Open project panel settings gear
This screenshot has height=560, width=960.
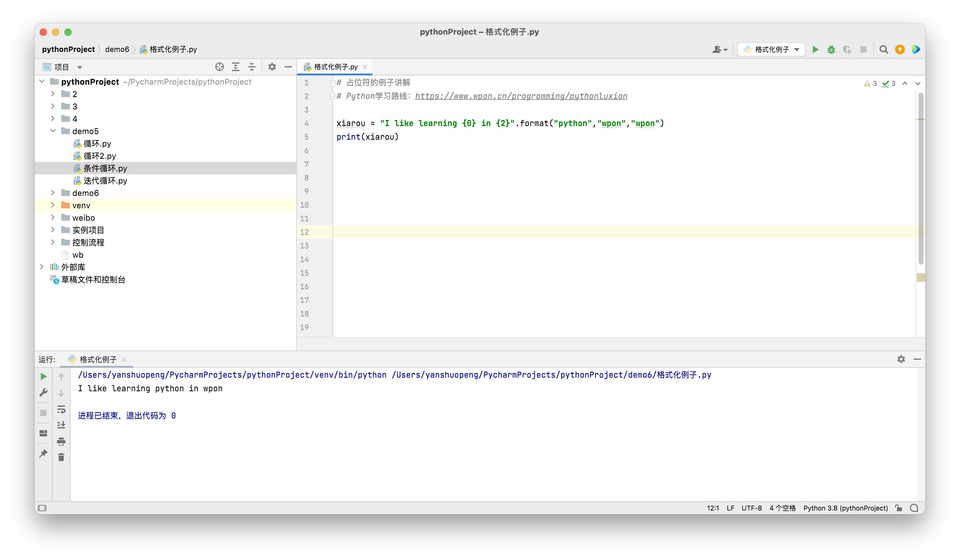coord(272,67)
